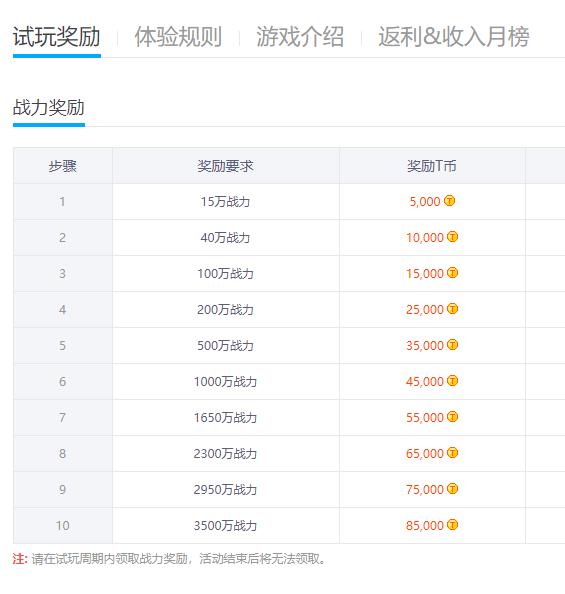Click the 奖励要求 column header
The height and width of the screenshot is (594, 565).
(225, 166)
